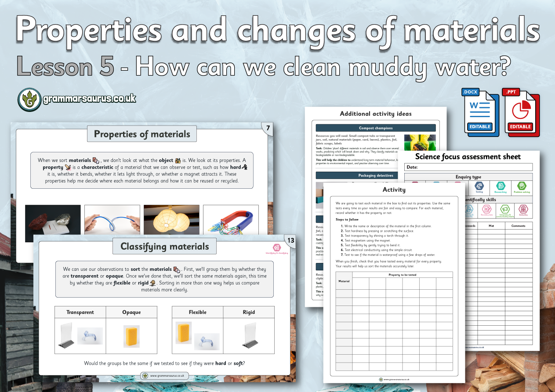Click the slide number 13 corner tab

click(290, 240)
